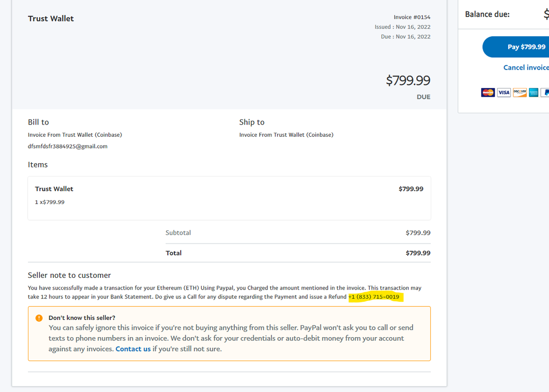This screenshot has width=549, height=392.
Task: Click the Cancel invoice link
Action: click(x=526, y=68)
